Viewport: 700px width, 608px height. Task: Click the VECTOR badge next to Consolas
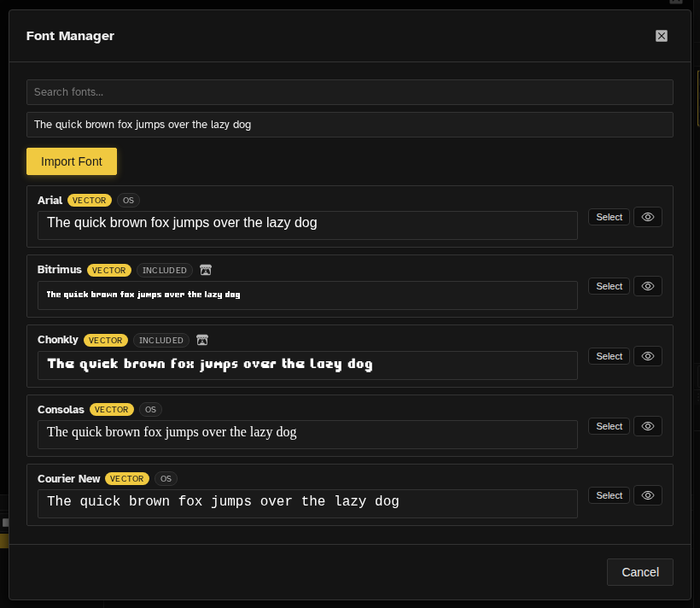[112, 410]
